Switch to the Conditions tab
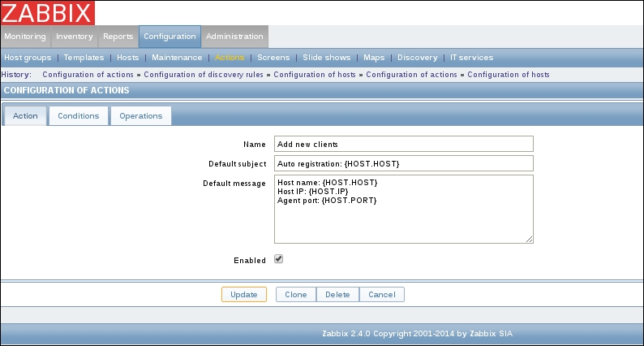Viewport: 644px width, 346px height. point(79,116)
